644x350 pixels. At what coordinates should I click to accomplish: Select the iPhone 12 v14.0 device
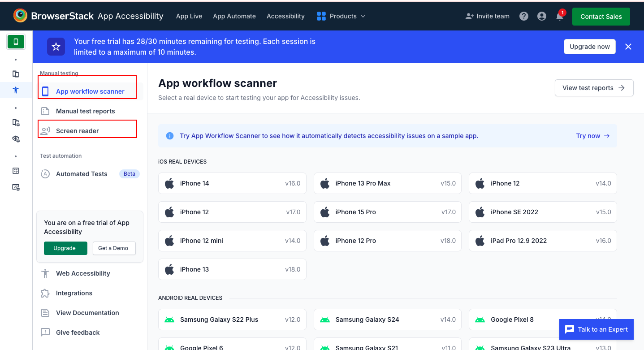543,183
